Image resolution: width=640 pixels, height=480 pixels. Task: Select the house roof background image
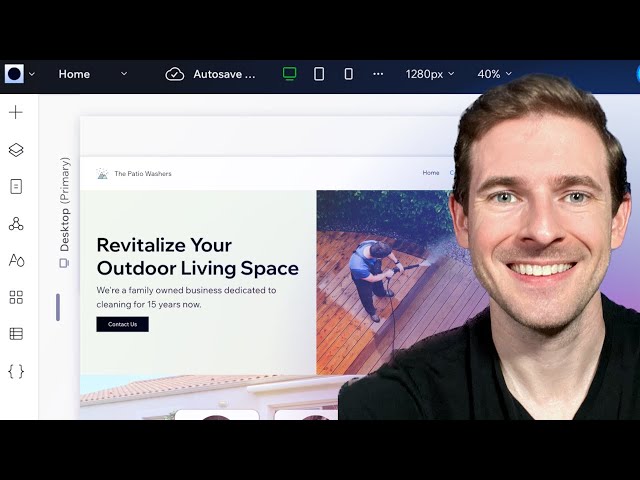(209, 397)
